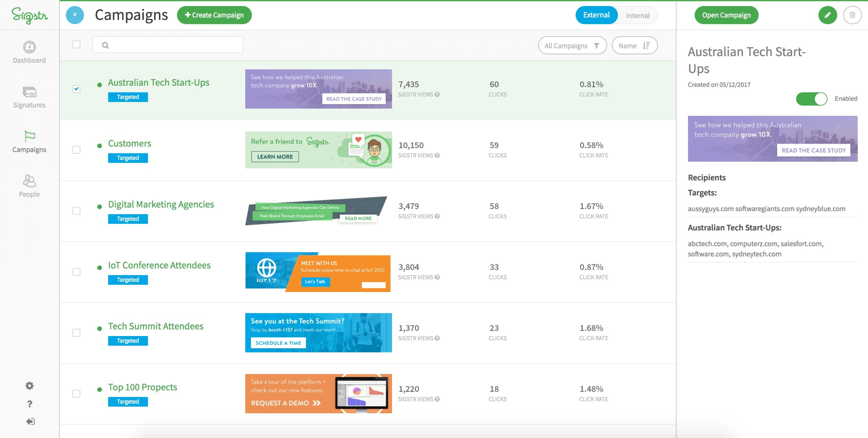Image resolution: width=868 pixels, height=438 pixels.
Task: Click Targeted tag under Customers
Action: pos(128,158)
